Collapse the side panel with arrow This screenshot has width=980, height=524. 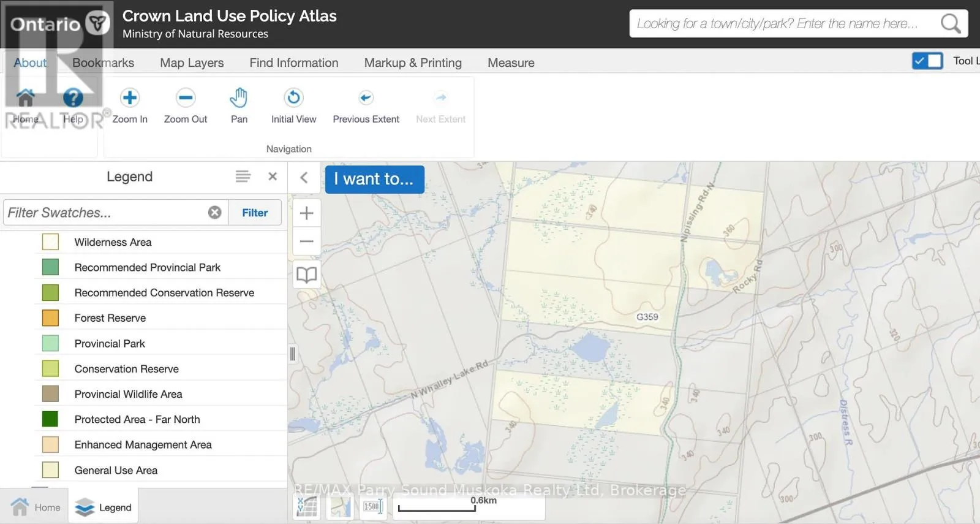click(x=304, y=178)
